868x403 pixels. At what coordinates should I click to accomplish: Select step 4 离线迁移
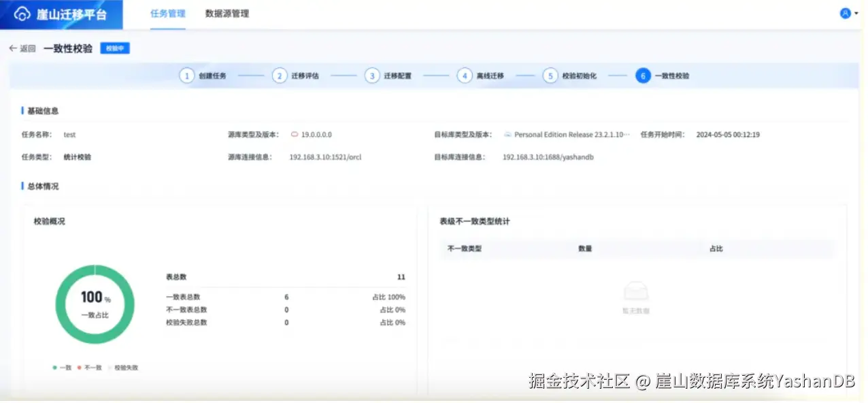(x=481, y=76)
